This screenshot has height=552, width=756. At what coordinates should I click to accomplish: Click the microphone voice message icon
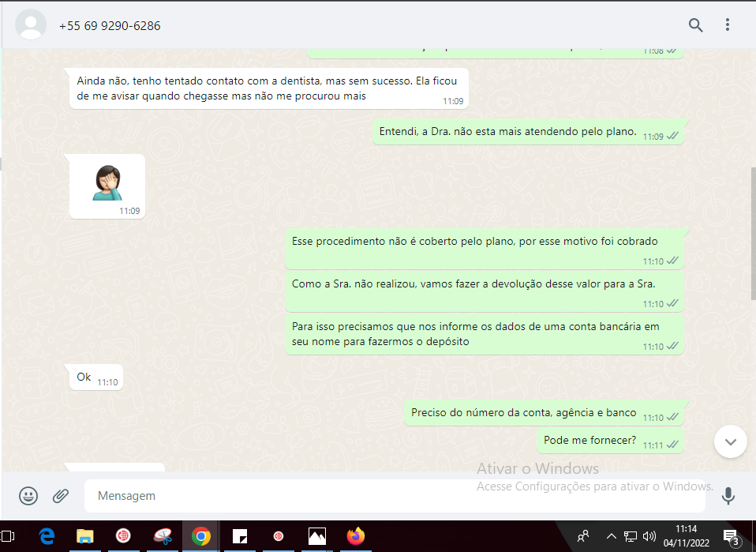[x=728, y=496]
